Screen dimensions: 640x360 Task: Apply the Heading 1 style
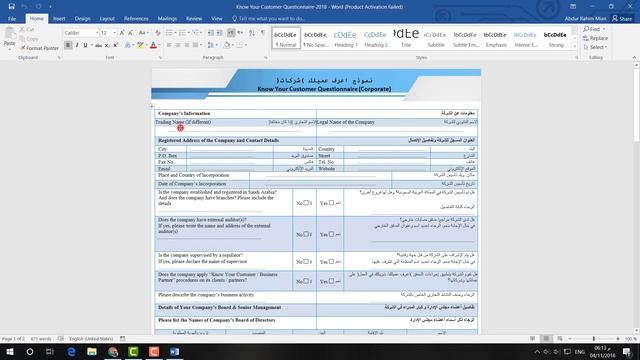(345, 38)
